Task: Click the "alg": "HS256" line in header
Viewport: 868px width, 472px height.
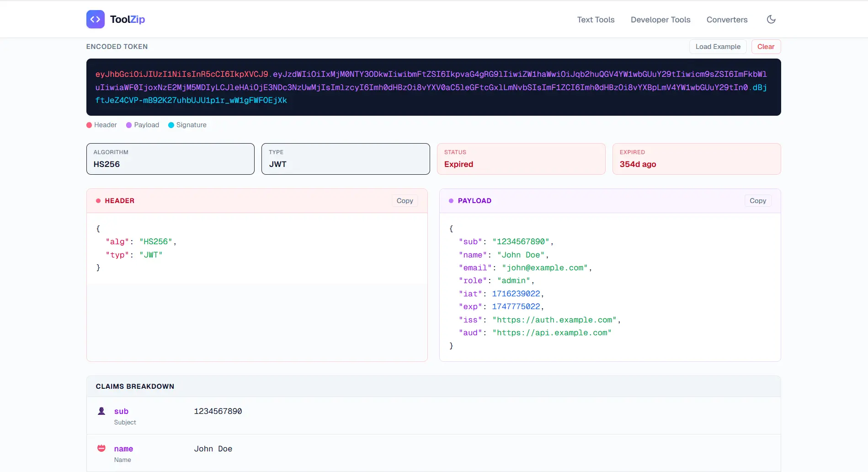Action: 141,241
